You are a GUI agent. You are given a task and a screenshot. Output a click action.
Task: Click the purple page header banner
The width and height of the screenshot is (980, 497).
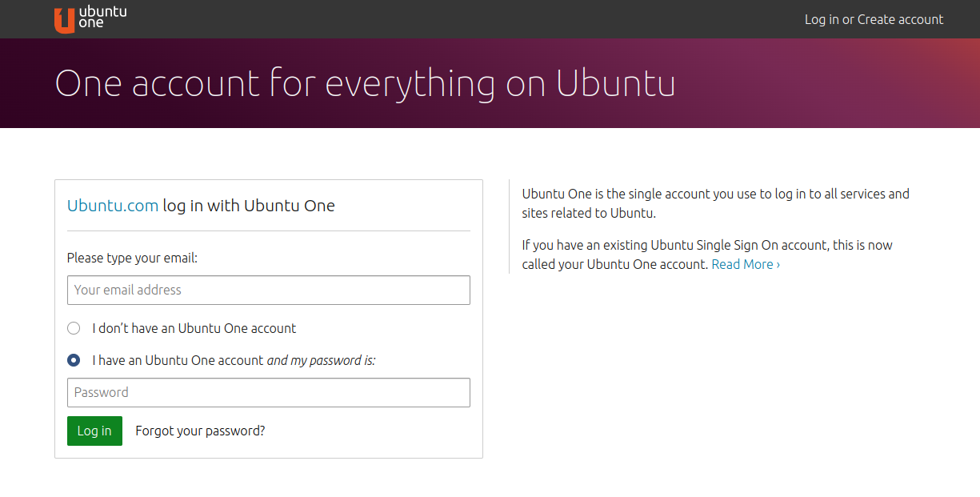[490, 82]
